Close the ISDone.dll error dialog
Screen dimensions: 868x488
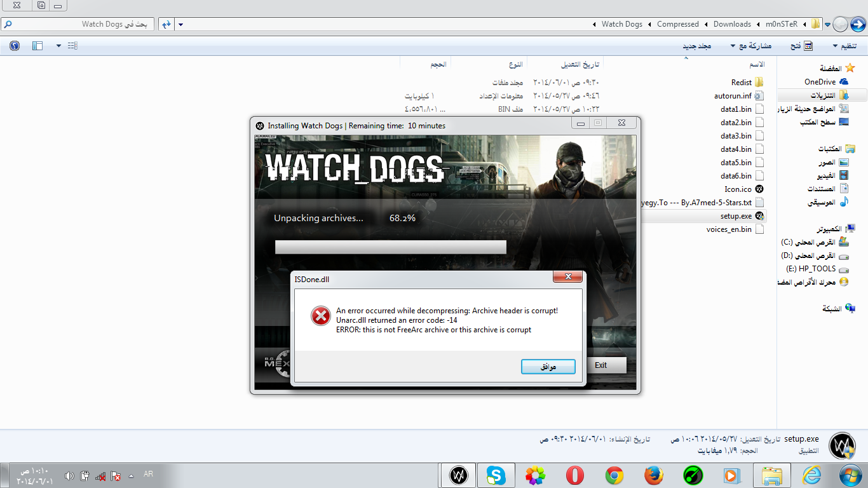pyautogui.click(x=567, y=277)
